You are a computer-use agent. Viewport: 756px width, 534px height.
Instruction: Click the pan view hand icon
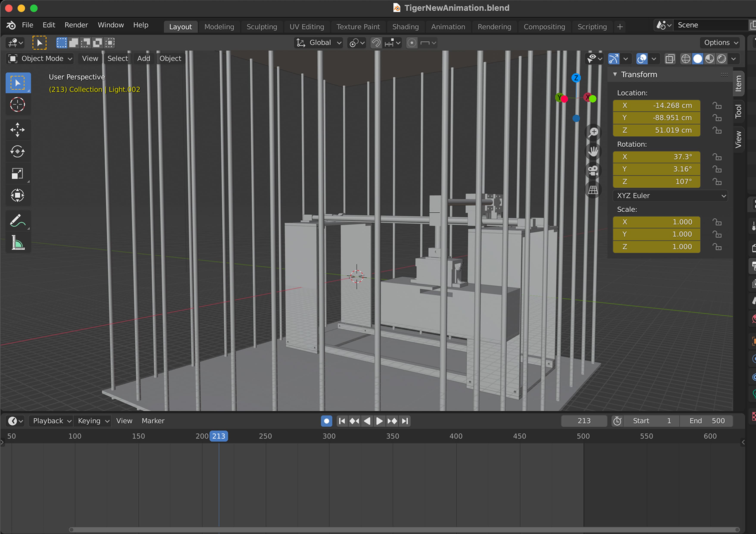click(593, 151)
